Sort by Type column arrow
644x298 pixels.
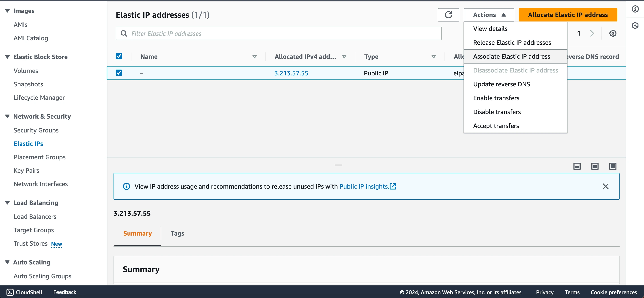coord(434,57)
